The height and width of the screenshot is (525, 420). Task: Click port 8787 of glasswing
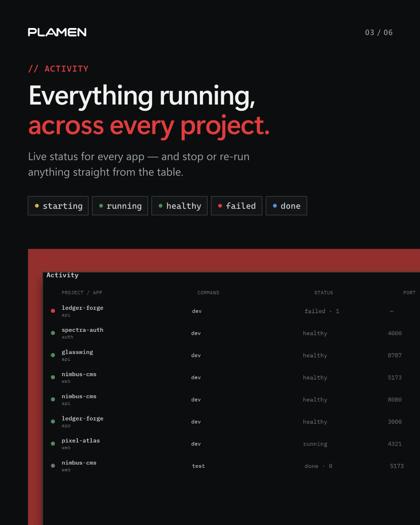click(395, 355)
